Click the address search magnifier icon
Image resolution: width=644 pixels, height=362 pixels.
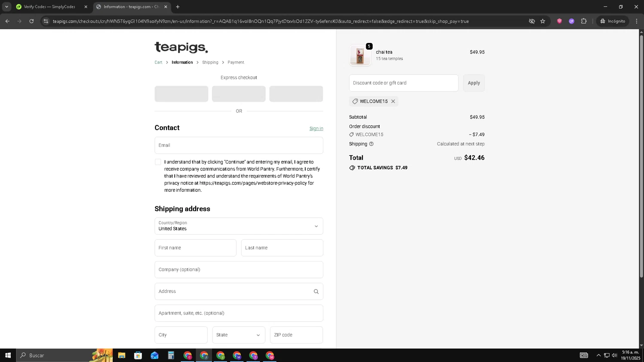316,292
